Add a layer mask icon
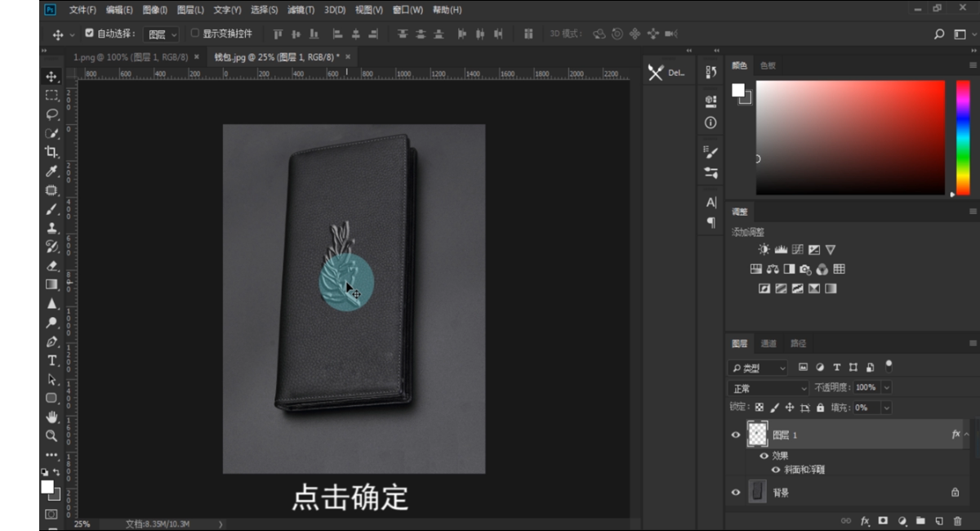The width and height of the screenshot is (980, 531). [883, 520]
